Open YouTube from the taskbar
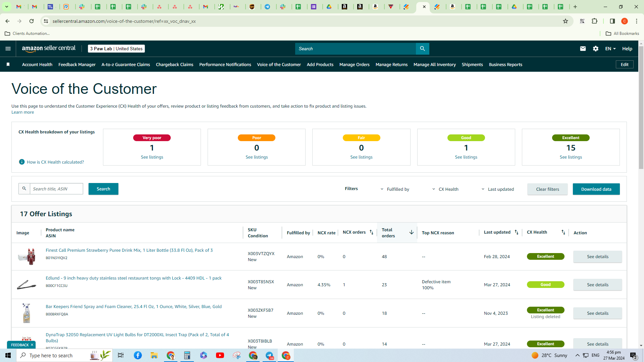 pos(220,355)
